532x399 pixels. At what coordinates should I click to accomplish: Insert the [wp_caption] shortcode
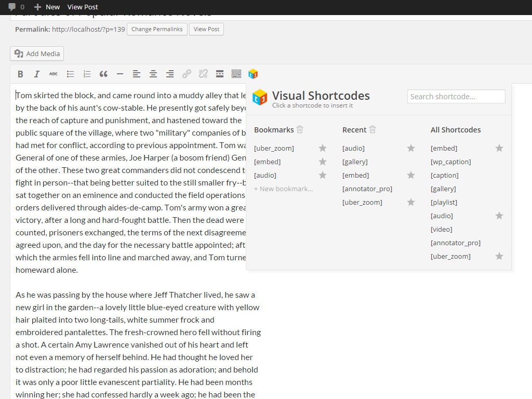point(450,162)
